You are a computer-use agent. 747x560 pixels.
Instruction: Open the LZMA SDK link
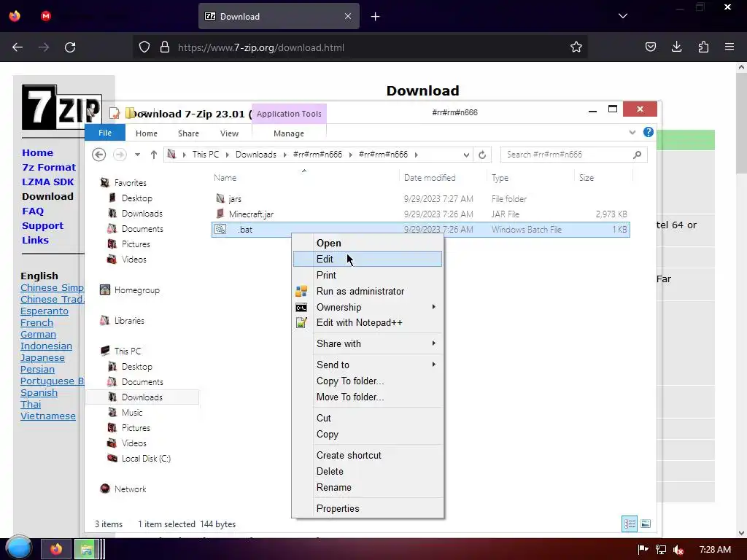click(x=47, y=182)
